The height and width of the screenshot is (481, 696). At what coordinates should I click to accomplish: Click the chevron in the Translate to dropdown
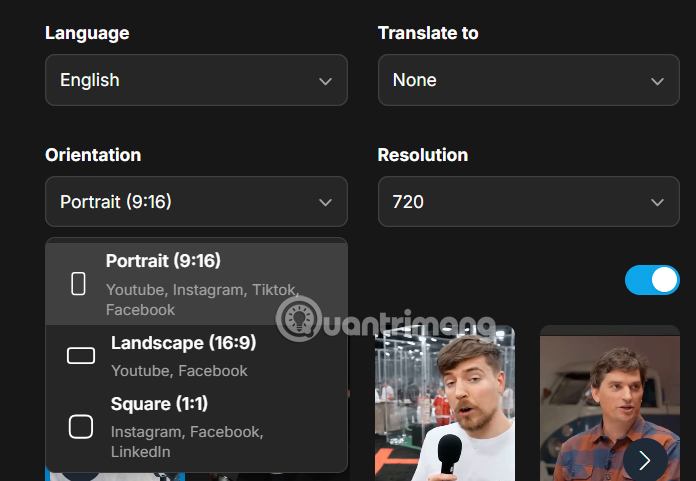click(657, 81)
